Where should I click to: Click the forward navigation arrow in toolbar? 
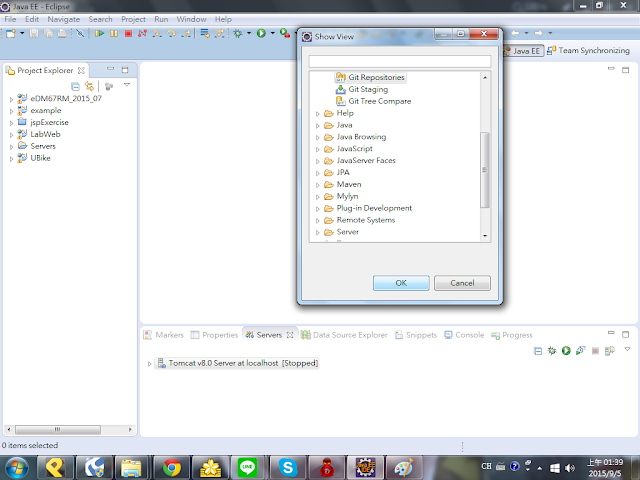coord(539,33)
